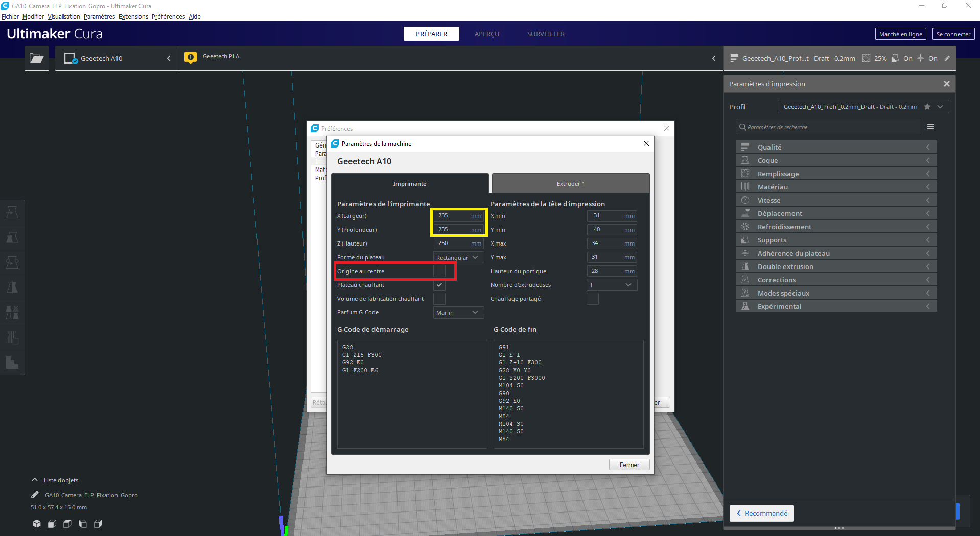
Task: Expand the Coque settings category
Action: (836, 160)
